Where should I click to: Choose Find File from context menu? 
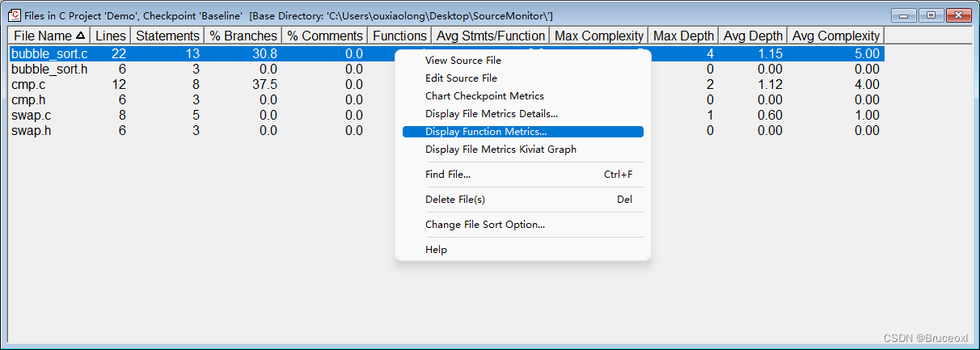[448, 175]
